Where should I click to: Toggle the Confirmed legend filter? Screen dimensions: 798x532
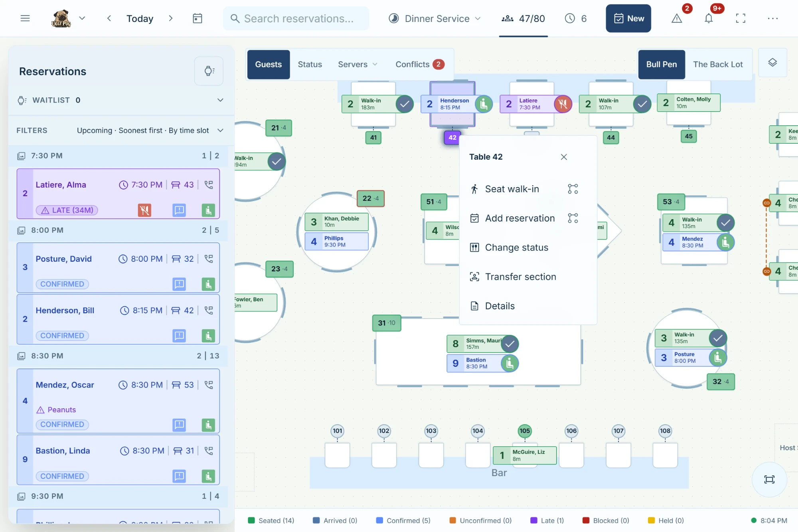coord(403,520)
